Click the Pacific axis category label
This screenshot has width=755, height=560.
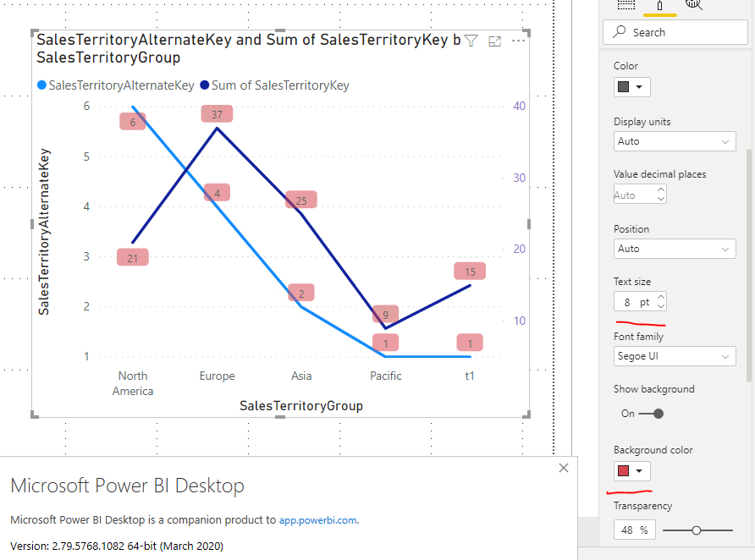click(x=386, y=376)
